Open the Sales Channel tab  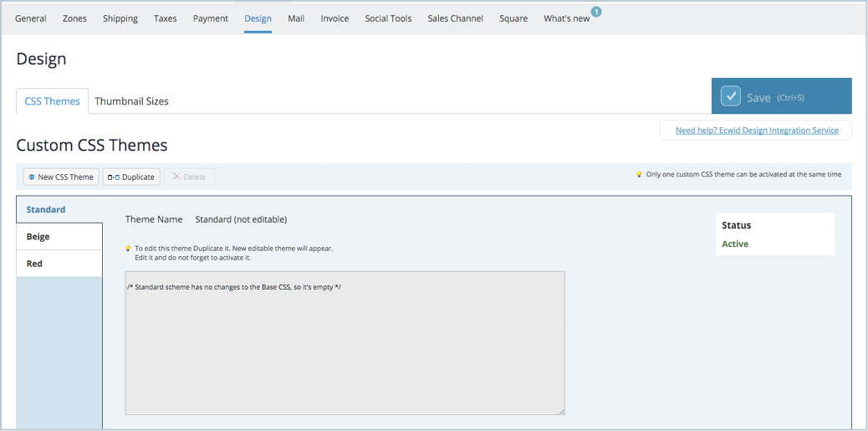pos(455,18)
